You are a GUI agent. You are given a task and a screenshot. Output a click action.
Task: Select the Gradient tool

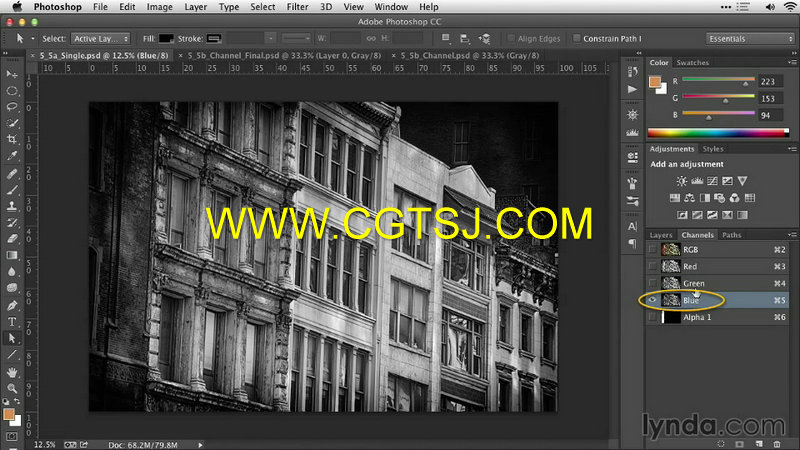click(x=12, y=255)
